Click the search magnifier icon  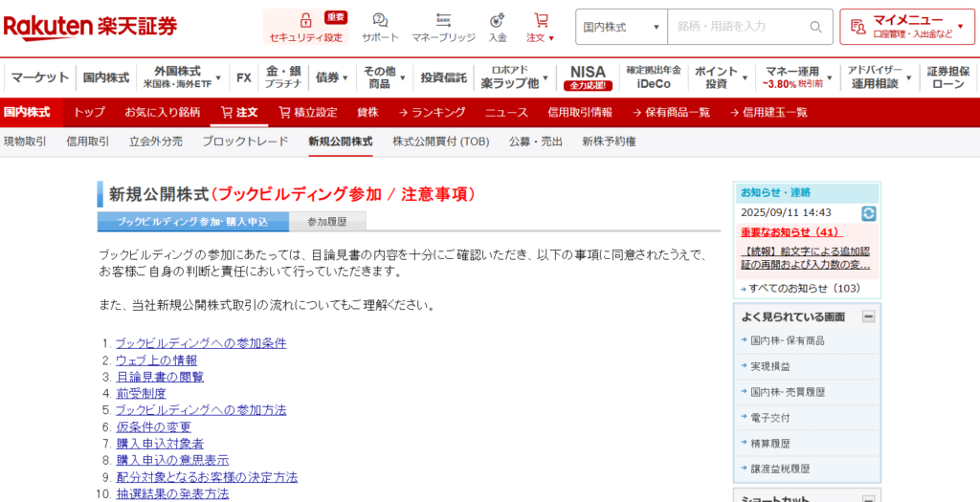click(x=815, y=27)
